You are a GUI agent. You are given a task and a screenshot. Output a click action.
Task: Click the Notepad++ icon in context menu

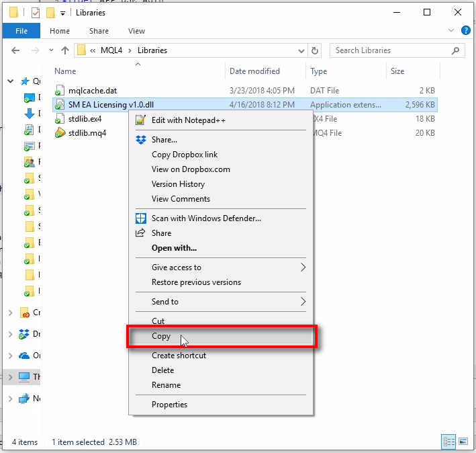click(141, 120)
